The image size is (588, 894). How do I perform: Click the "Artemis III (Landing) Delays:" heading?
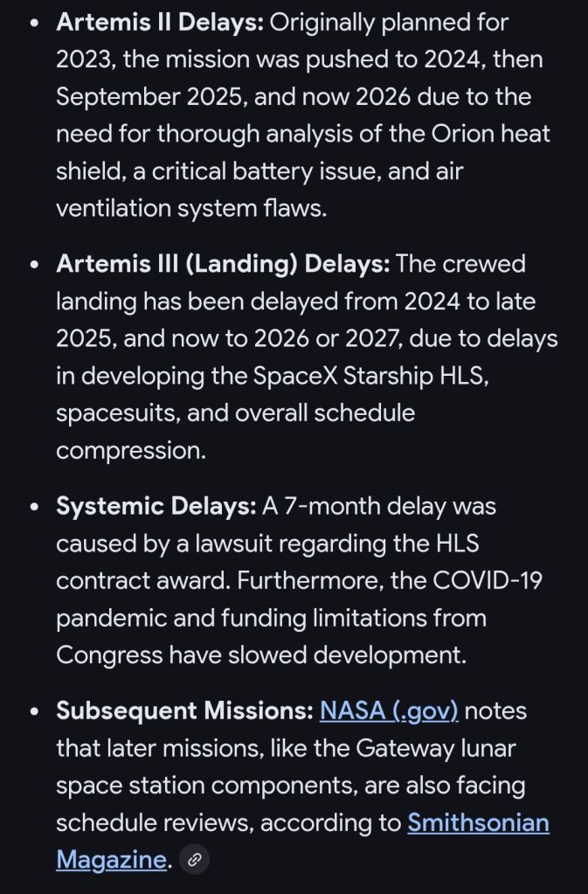(x=223, y=264)
